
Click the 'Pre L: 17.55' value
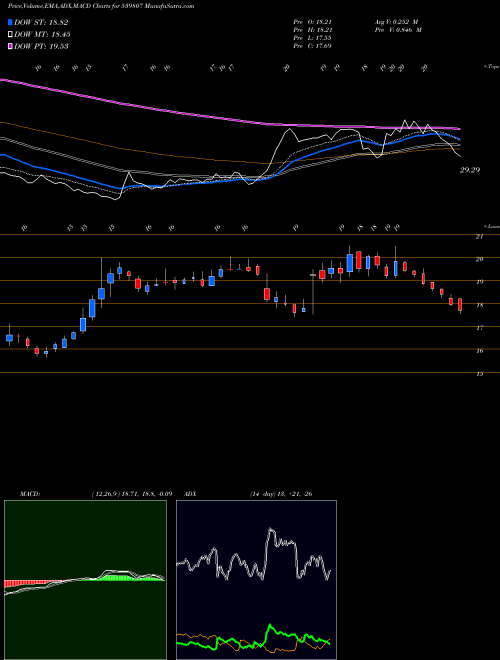click(312, 38)
